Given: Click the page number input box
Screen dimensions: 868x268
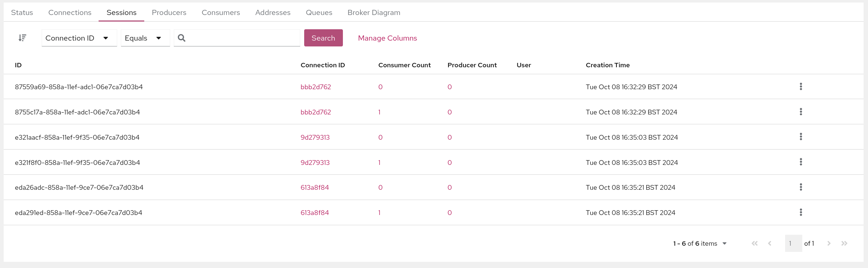Looking at the screenshot, I should point(793,244).
